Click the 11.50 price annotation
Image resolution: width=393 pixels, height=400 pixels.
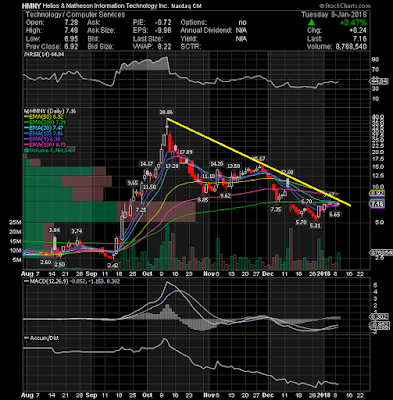(150, 187)
